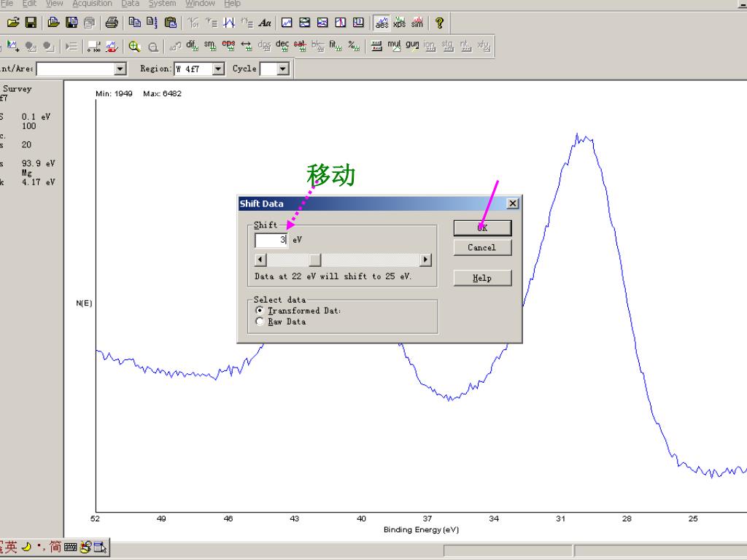The width and height of the screenshot is (747, 560).
Task: Switch to the xps mode icon
Action: 399,23
